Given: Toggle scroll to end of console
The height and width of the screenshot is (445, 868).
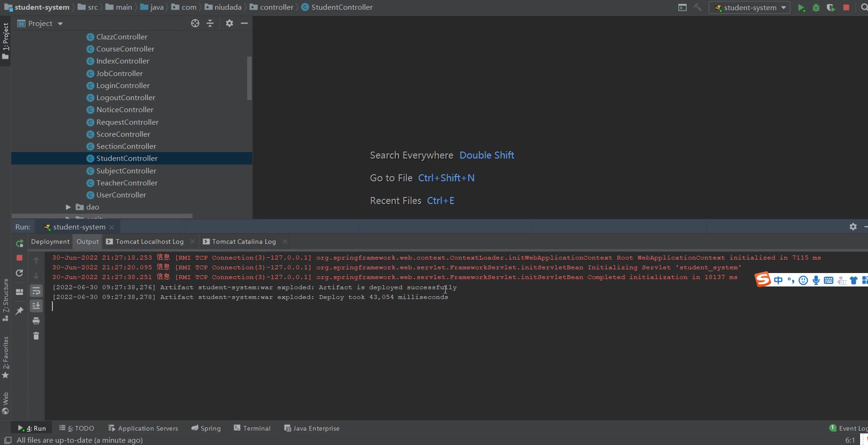Looking at the screenshot, I should [36, 306].
